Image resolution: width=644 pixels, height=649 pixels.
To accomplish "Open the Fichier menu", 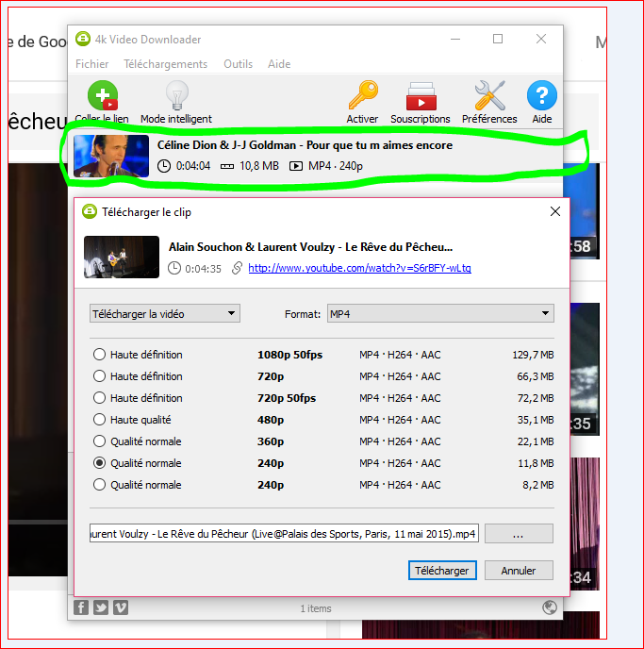I will click(91, 64).
